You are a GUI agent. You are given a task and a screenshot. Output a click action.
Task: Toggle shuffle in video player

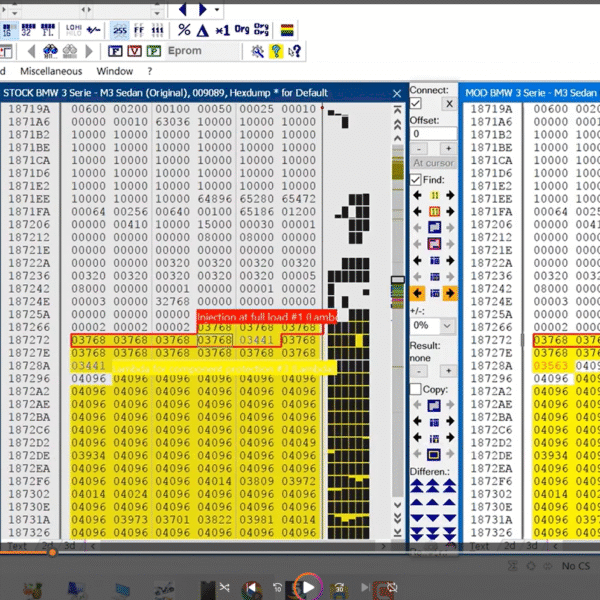(224, 587)
